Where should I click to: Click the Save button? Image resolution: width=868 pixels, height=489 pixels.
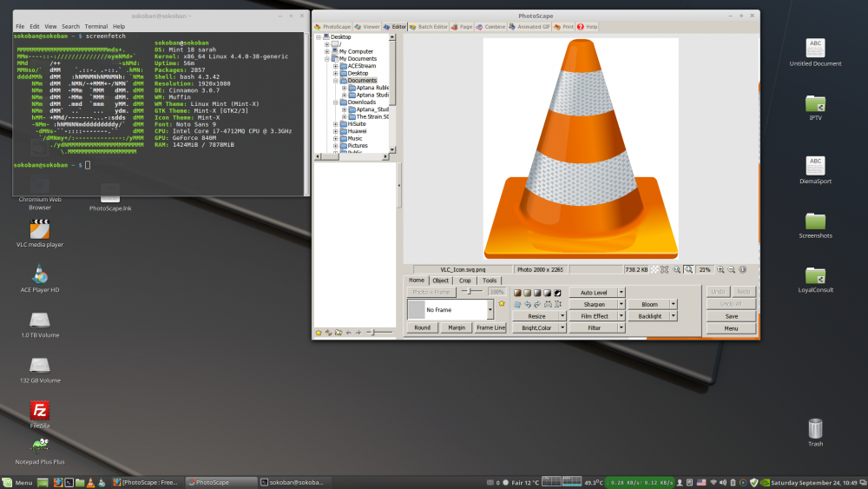(731, 316)
